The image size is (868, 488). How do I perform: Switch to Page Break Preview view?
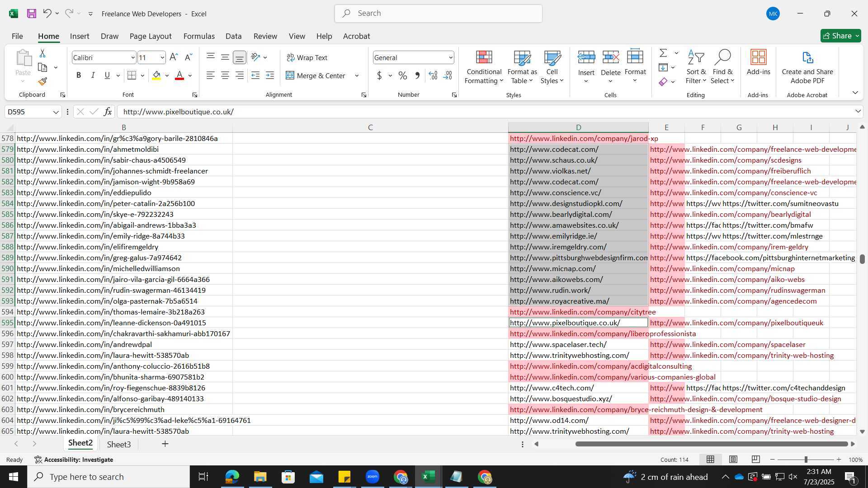tap(755, 460)
